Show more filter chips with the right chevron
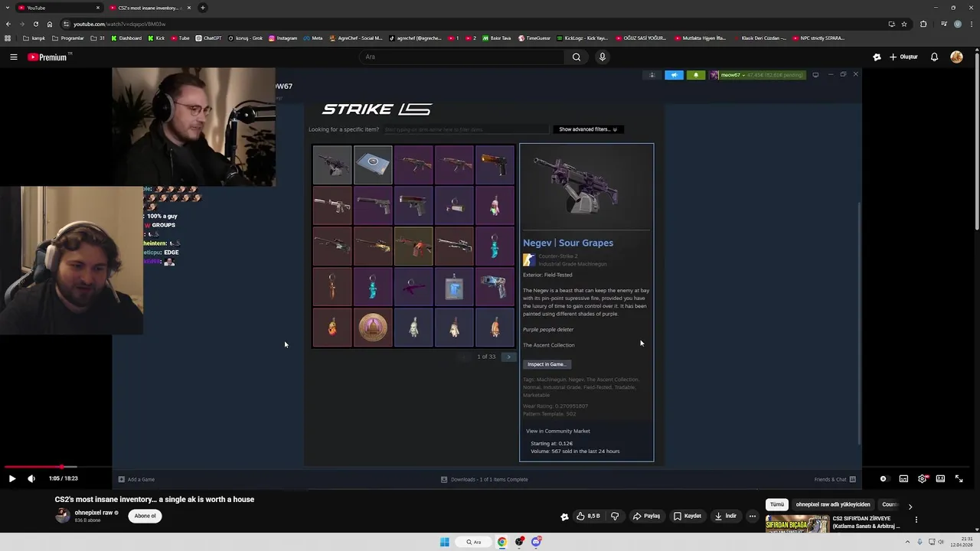 [x=910, y=506]
